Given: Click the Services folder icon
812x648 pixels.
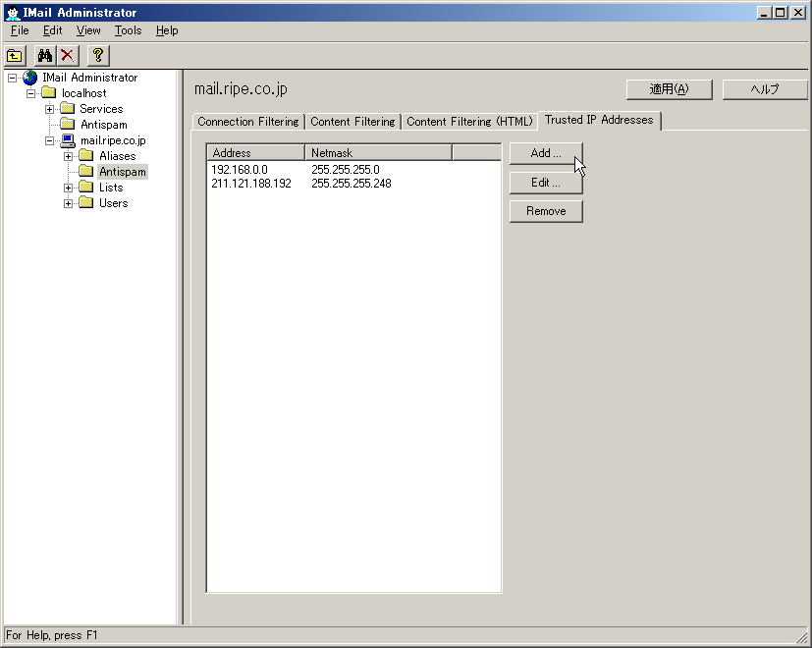Looking at the screenshot, I should 68,109.
